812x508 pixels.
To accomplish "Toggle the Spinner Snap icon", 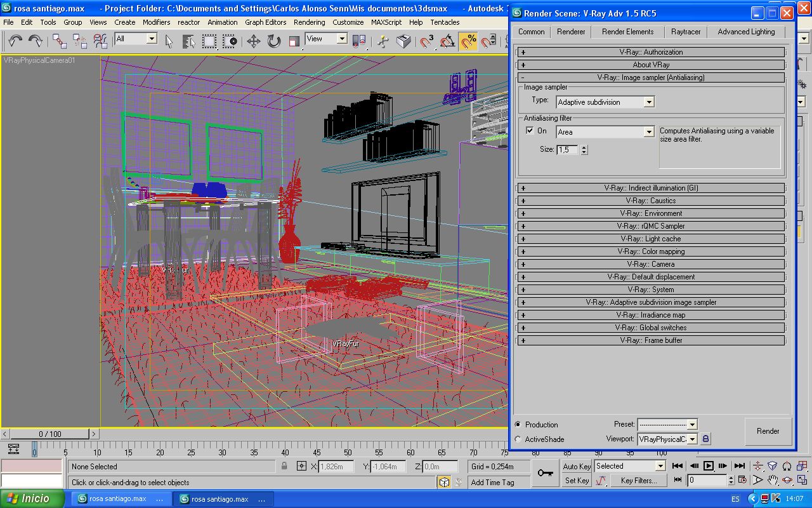I will (x=488, y=41).
